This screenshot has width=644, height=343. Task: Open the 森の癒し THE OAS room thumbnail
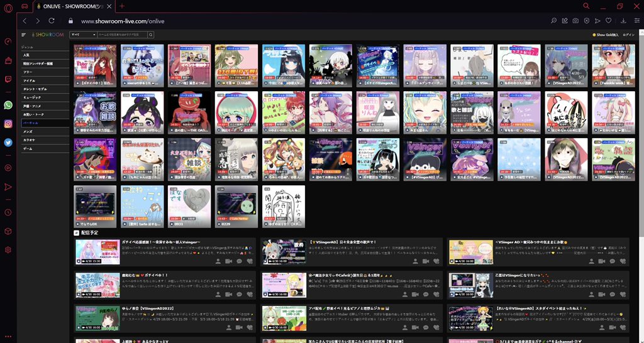click(x=189, y=113)
